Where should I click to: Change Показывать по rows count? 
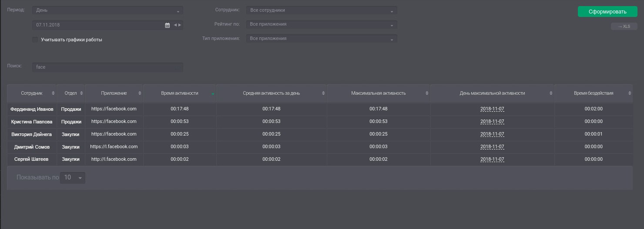click(73, 178)
